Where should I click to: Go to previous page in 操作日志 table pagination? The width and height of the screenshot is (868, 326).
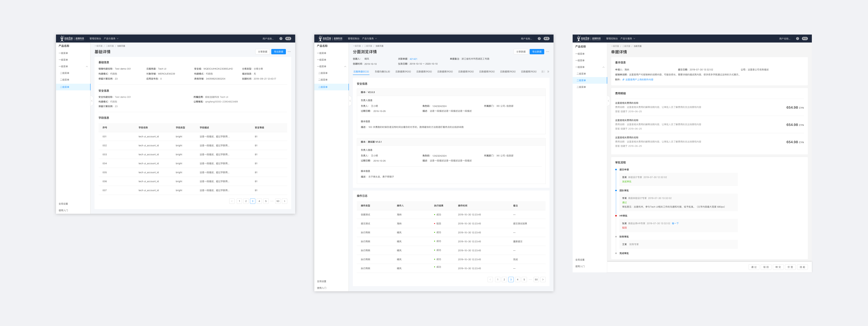coord(490,279)
